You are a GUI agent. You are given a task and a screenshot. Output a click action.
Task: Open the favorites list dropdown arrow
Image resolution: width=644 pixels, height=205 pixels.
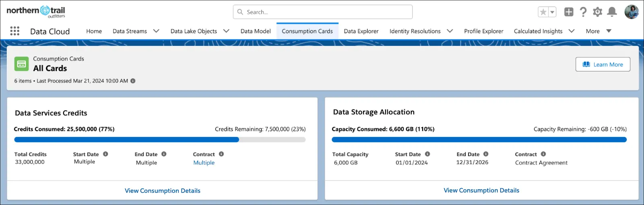click(x=553, y=12)
